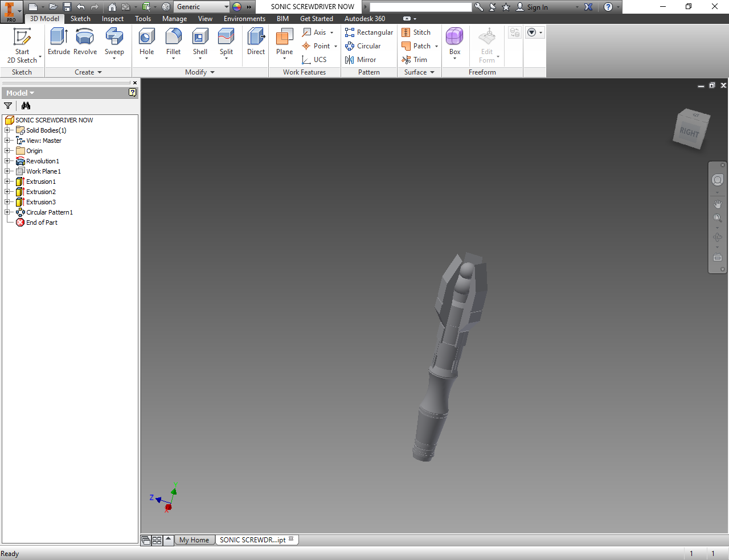Screen dimensions: 729x560
Task: Select the Trim surface tool
Action: pos(414,60)
